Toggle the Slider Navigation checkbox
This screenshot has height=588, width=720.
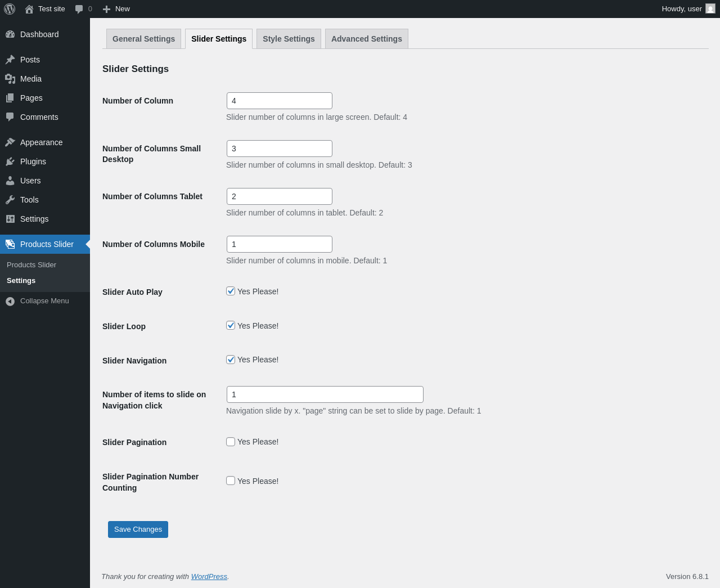tap(231, 360)
